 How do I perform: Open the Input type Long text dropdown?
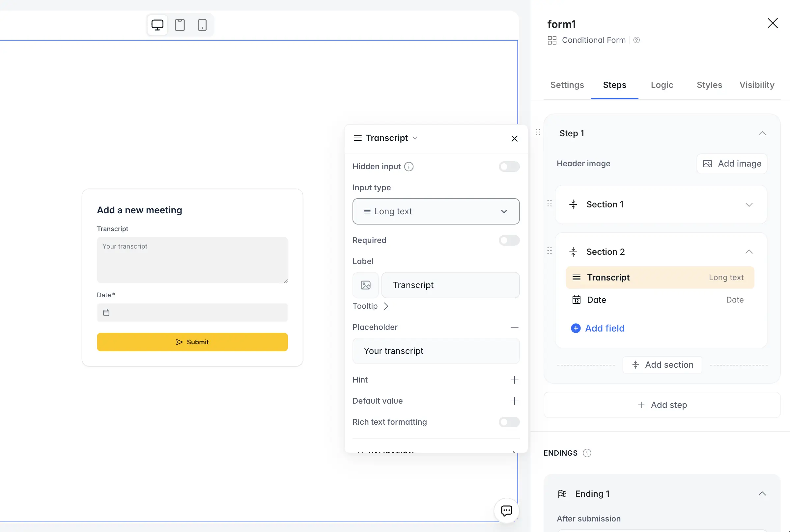click(436, 211)
